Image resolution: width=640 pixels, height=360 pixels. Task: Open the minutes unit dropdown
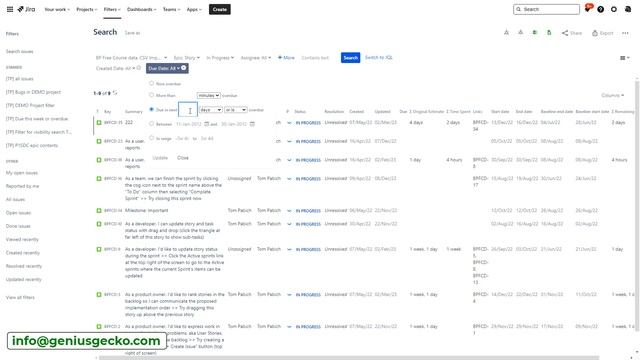209,96
